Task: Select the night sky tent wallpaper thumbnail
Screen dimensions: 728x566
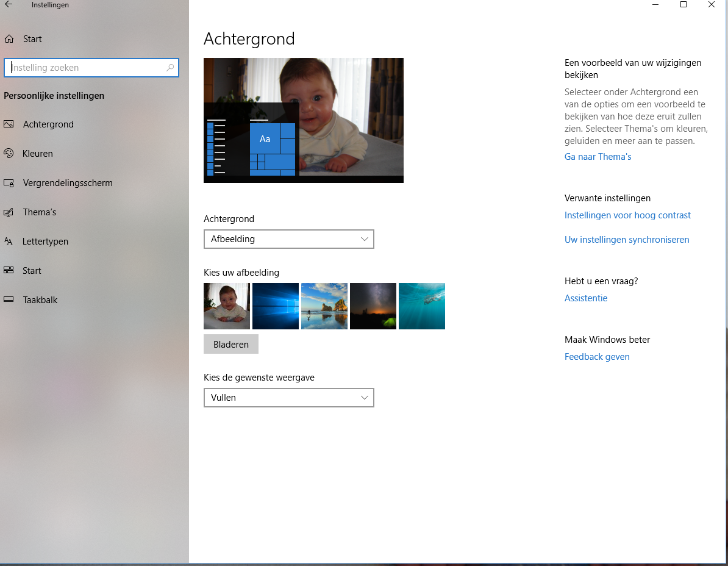Action: (x=373, y=306)
